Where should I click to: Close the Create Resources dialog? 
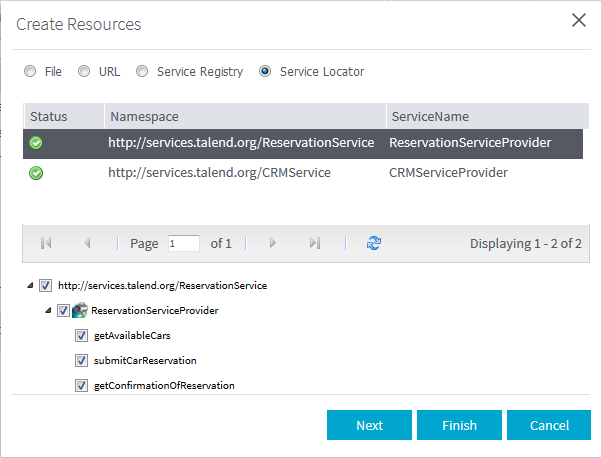click(578, 20)
